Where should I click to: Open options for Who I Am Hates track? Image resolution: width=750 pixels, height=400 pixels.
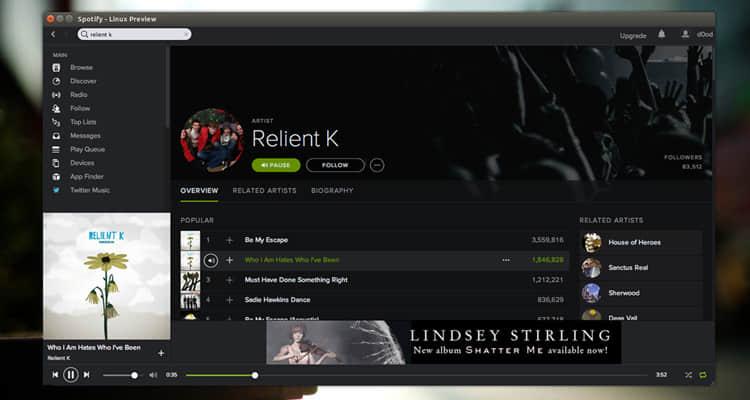[506, 260]
